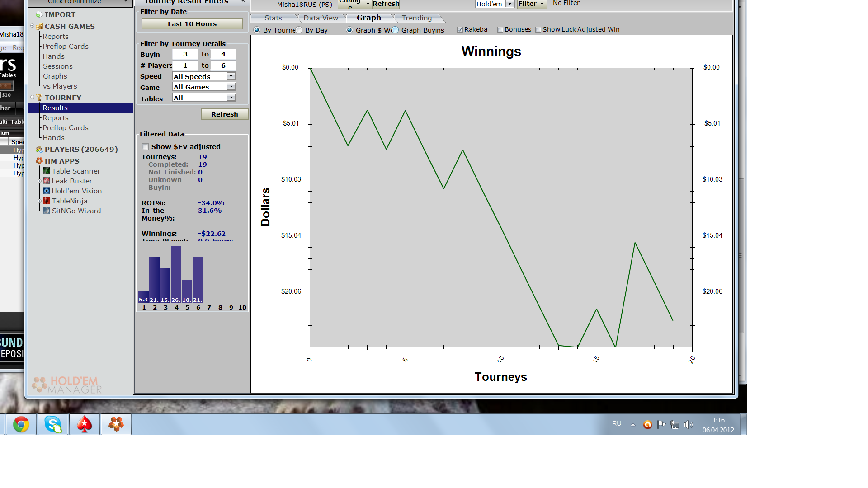The image size is (868, 488).
Task: Open the Speed dropdown
Action: click(231, 76)
